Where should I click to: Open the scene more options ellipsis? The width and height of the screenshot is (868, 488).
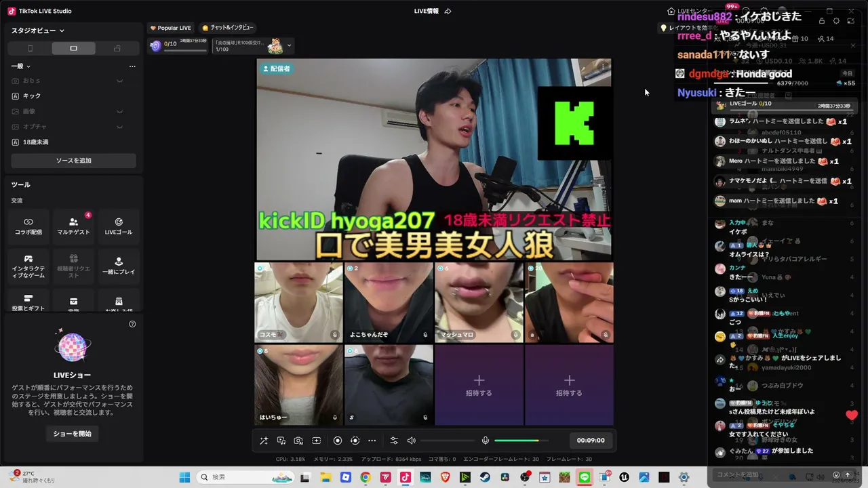pos(132,66)
